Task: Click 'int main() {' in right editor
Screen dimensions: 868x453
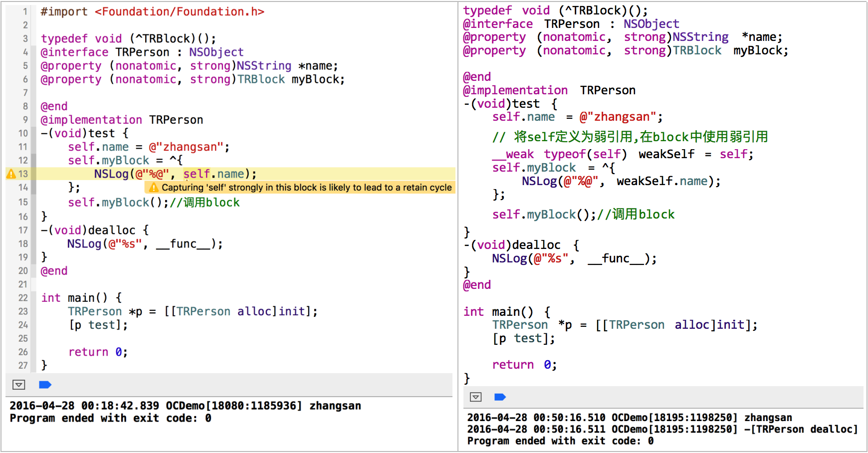Action: pos(507,312)
